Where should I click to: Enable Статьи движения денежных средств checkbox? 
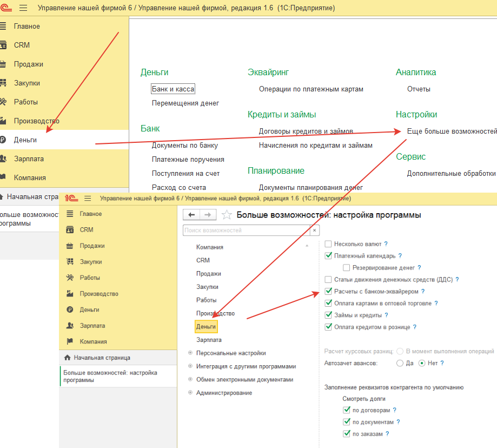(x=328, y=279)
